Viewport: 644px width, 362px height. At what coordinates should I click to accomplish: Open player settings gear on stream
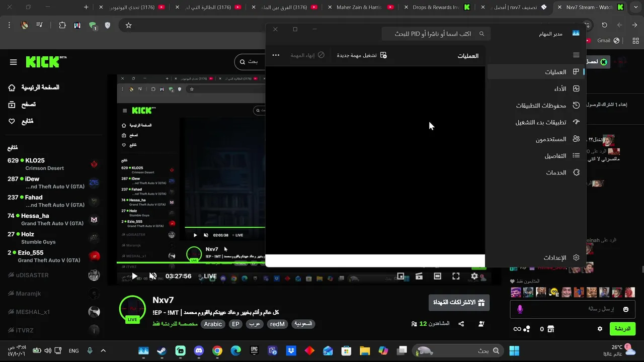pos(474,276)
